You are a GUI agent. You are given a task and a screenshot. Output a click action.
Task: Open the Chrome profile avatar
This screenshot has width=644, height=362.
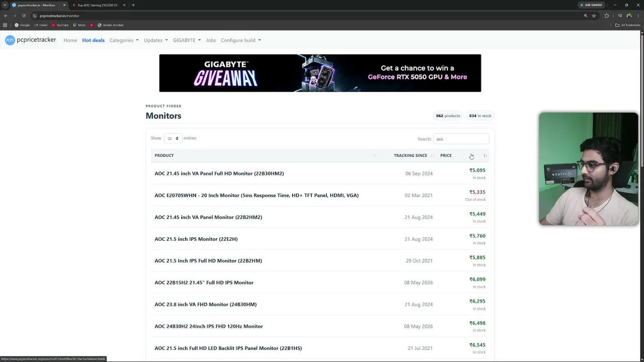click(629, 16)
